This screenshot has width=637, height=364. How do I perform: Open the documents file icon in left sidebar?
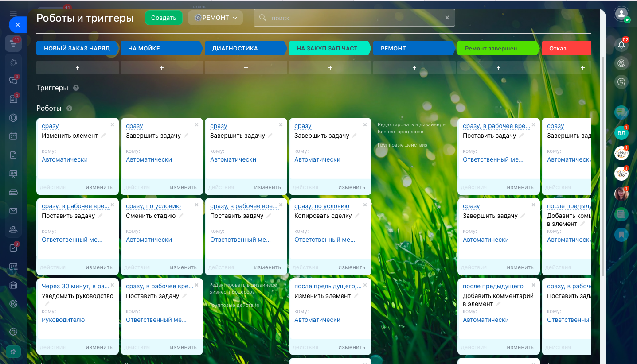[x=13, y=155]
